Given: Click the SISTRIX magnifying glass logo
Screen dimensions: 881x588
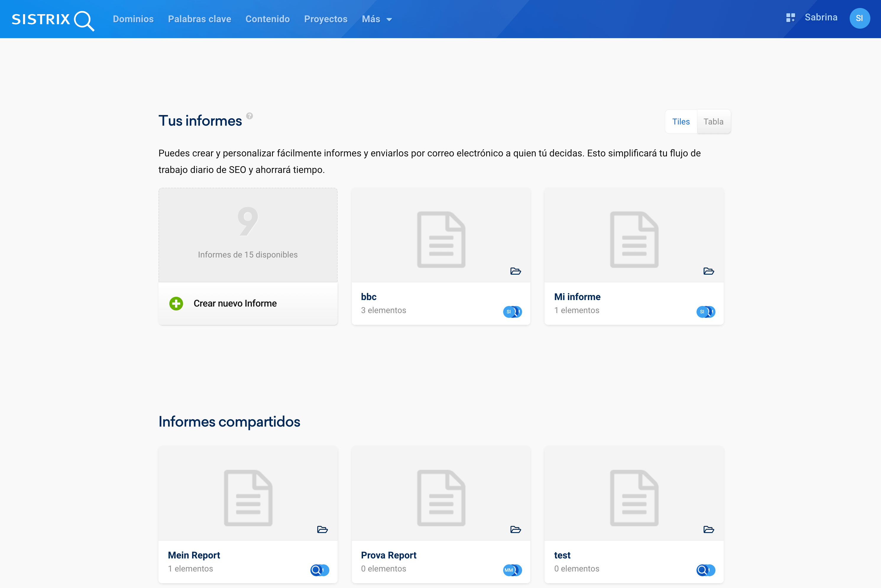Looking at the screenshot, I should tap(83, 20).
